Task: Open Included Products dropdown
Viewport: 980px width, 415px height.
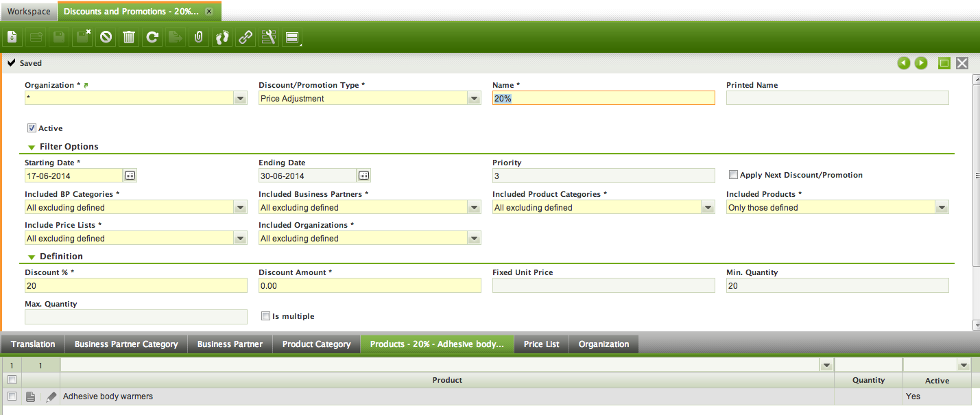Action: [942, 208]
